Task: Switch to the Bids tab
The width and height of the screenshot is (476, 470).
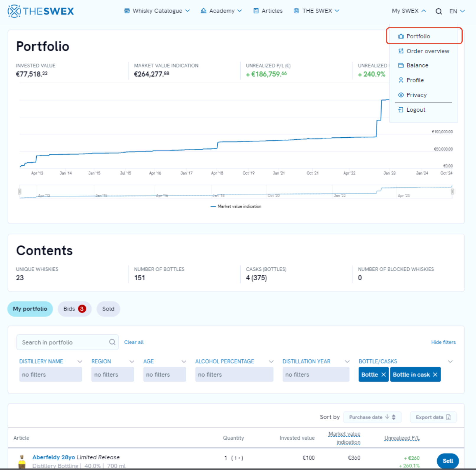Action: click(75, 309)
